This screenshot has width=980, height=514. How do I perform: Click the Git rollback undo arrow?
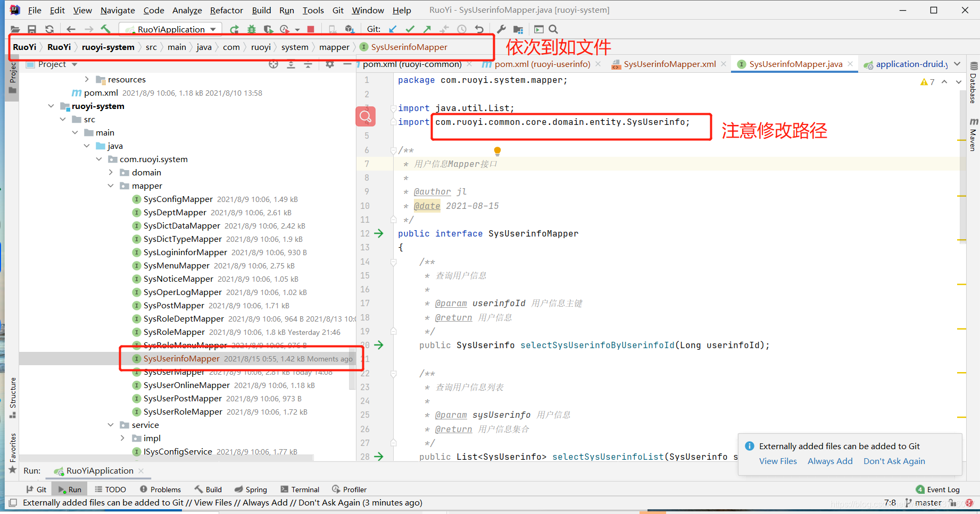tap(479, 29)
